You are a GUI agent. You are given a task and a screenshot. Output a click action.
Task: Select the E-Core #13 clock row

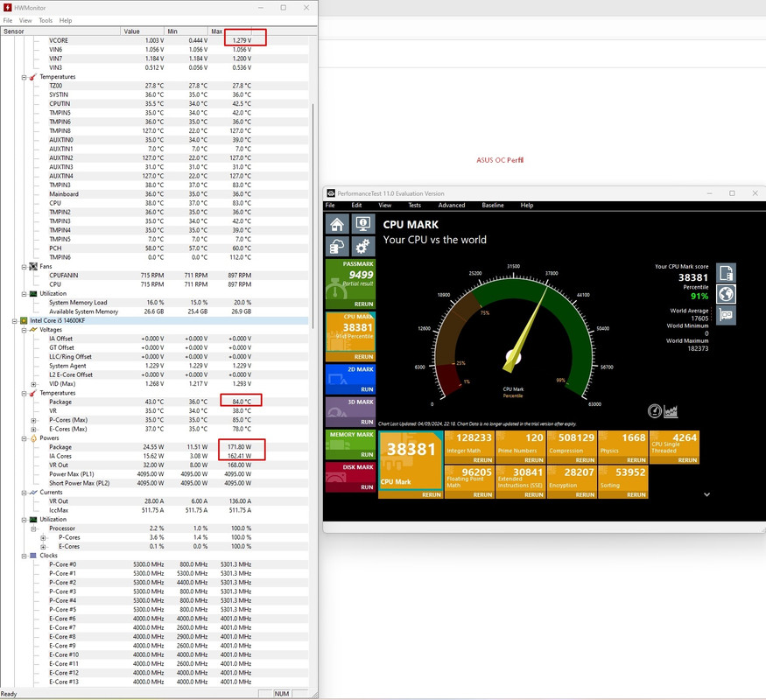point(154,682)
